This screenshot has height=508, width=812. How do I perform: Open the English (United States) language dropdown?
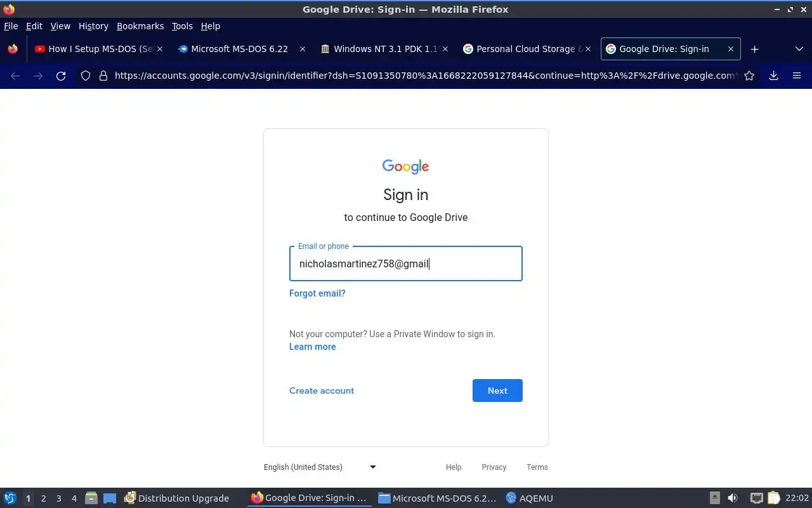(x=320, y=467)
